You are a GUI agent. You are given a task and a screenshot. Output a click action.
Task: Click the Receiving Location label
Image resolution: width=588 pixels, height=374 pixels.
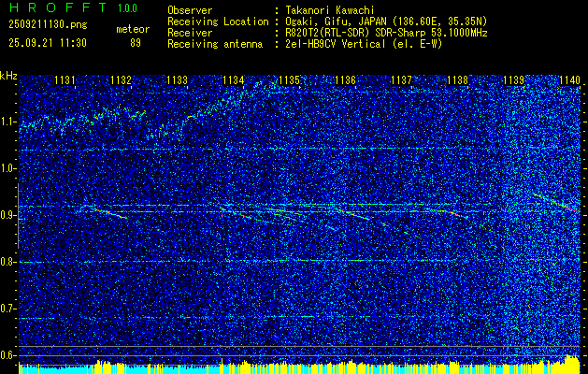(218, 22)
